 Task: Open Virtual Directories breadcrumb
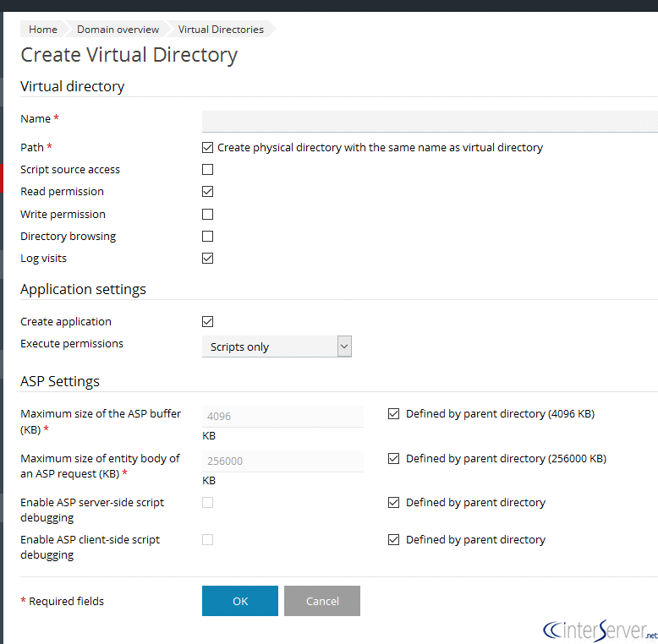221,30
